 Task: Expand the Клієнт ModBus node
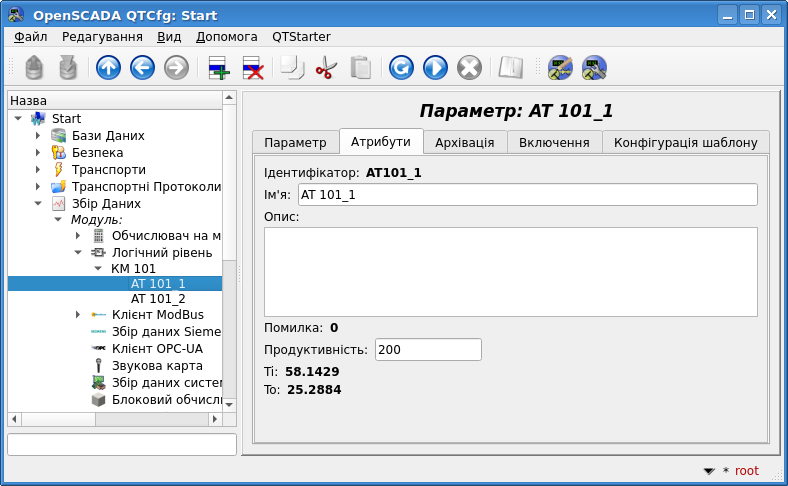77,315
